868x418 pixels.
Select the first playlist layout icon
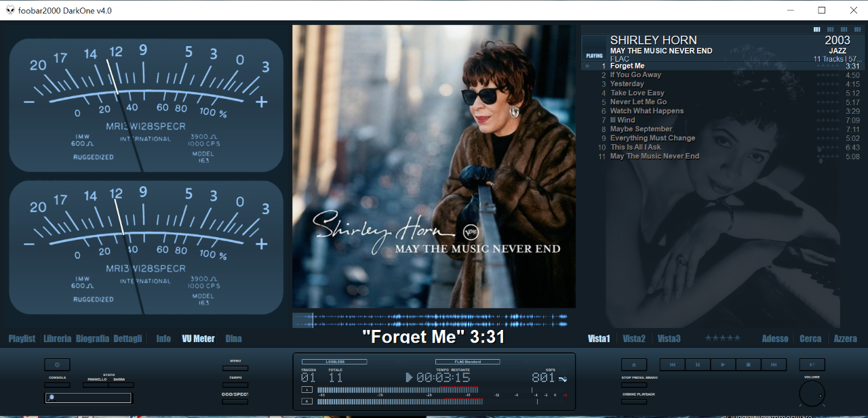[x=817, y=29]
